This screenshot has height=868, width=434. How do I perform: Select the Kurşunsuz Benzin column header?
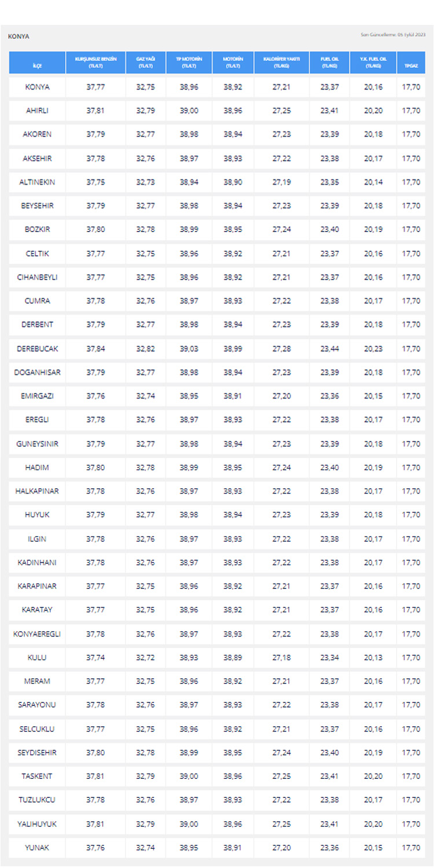pos(95,62)
